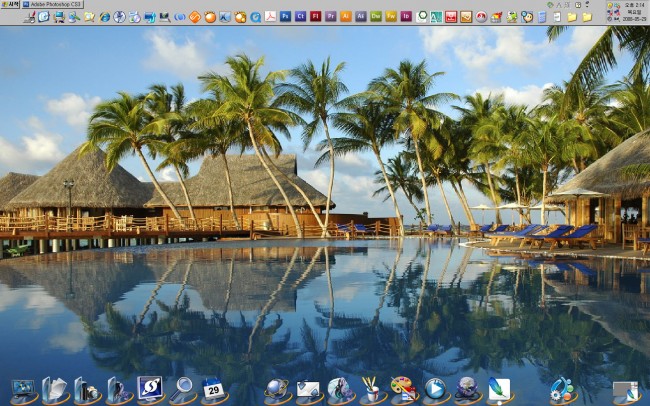Image resolution: width=650 pixels, height=406 pixels.
Task: Open Adobe Acrobat PDF icon in toolbar
Action: [x=270, y=17]
